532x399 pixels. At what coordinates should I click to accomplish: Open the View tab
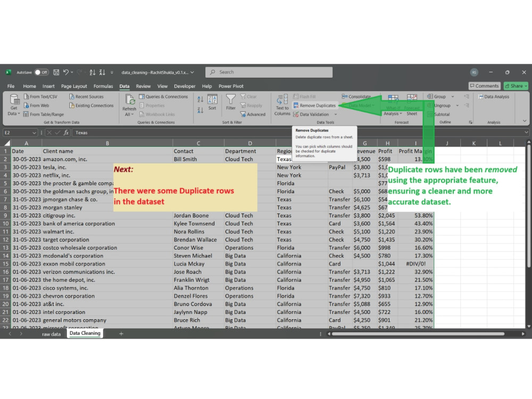[x=162, y=86]
